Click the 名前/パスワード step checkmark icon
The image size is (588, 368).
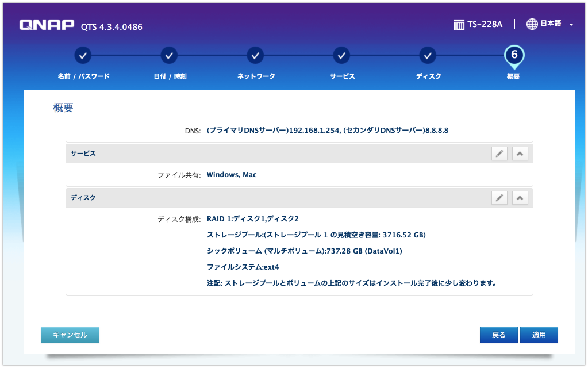tap(83, 55)
